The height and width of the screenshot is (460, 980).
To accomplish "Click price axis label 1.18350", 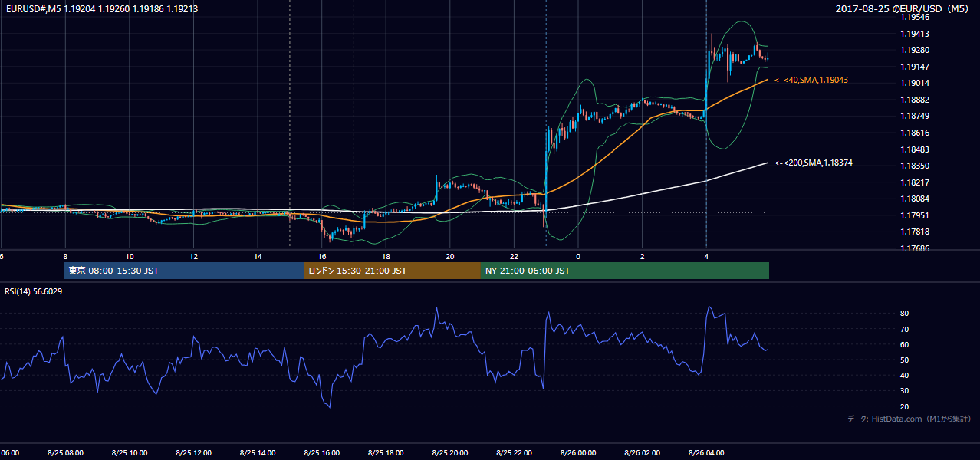I will click(x=914, y=166).
